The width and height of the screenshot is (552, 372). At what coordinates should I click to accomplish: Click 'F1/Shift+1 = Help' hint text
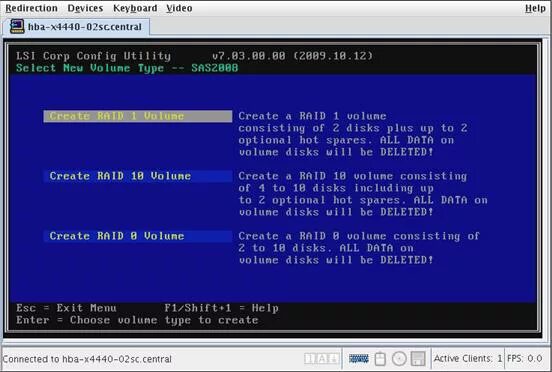221,308
